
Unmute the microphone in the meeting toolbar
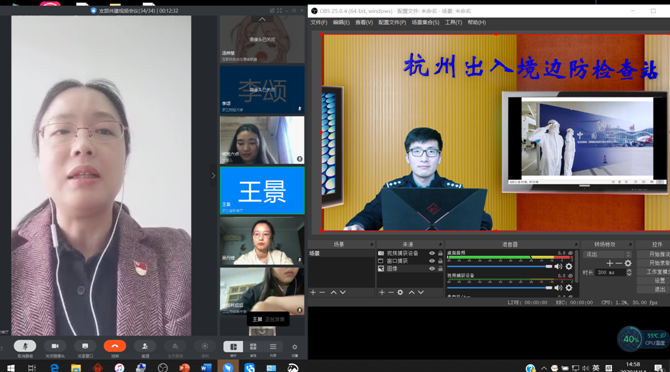click(25, 346)
